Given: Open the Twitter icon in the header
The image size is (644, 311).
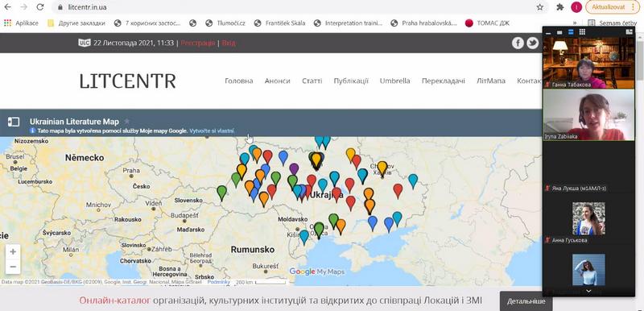Looking at the screenshot, I should [x=533, y=44].
